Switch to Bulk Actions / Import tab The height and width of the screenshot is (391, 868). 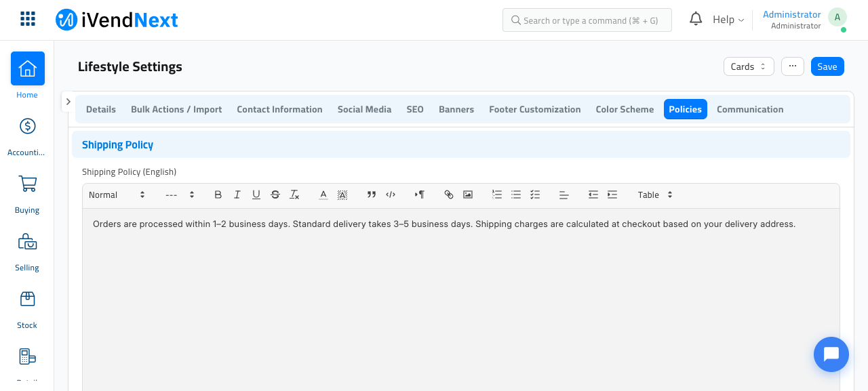click(x=176, y=109)
